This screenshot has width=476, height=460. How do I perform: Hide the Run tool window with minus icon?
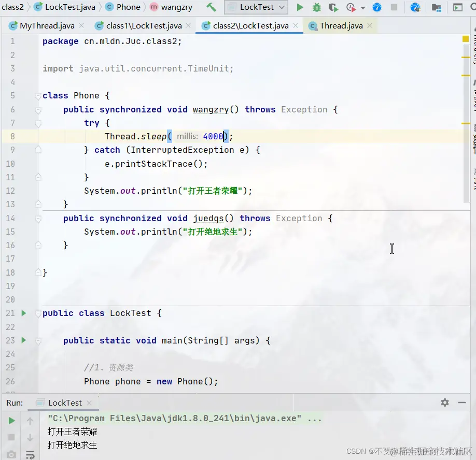[x=462, y=403]
